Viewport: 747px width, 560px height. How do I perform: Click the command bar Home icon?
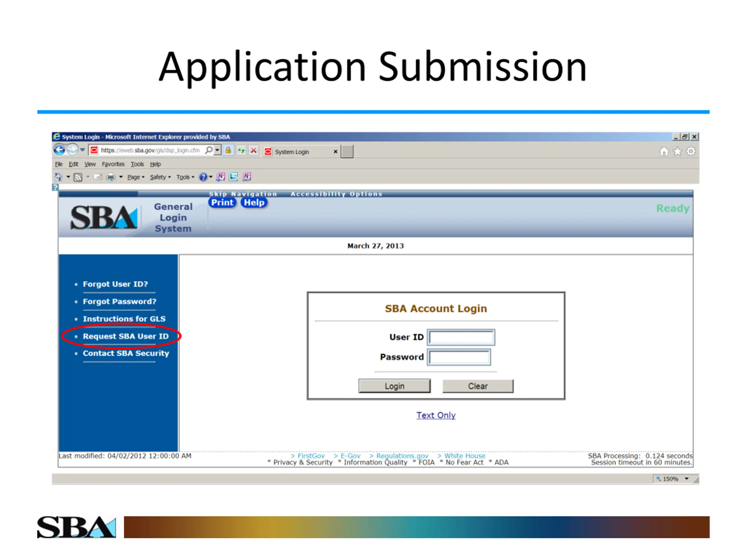coord(58,177)
